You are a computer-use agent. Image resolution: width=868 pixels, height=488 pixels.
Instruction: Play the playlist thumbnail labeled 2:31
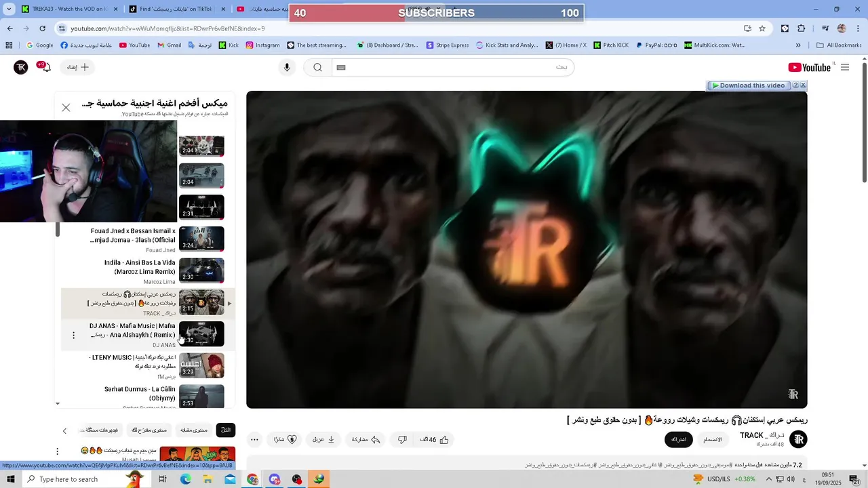click(x=201, y=207)
